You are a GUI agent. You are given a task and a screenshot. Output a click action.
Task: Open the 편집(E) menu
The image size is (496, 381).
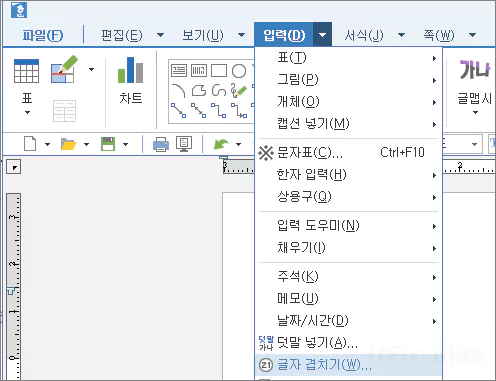tap(122, 35)
